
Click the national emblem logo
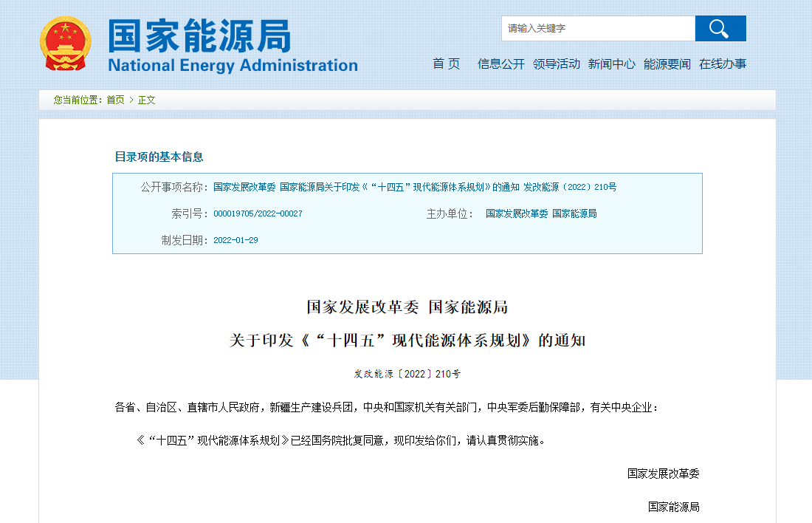point(65,44)
